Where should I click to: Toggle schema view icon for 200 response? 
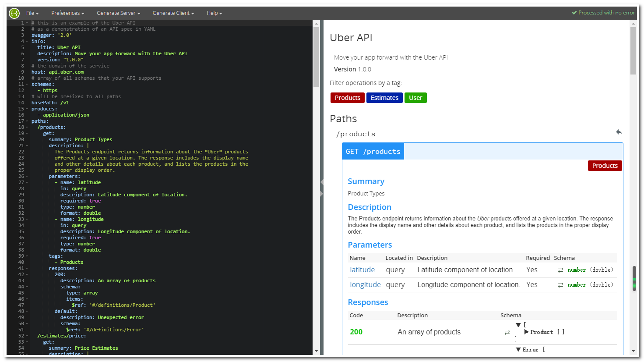tap(507, 333)
